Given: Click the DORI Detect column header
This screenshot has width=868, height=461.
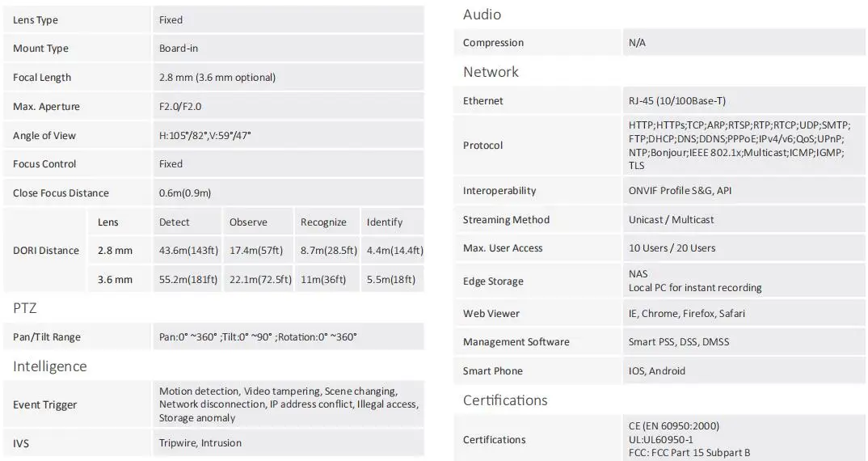Looking at the screenshot, I should tap(175, 222).
